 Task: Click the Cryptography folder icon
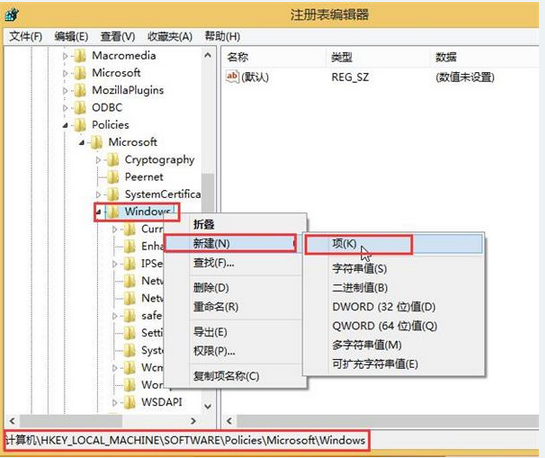(x=113, y=160)
